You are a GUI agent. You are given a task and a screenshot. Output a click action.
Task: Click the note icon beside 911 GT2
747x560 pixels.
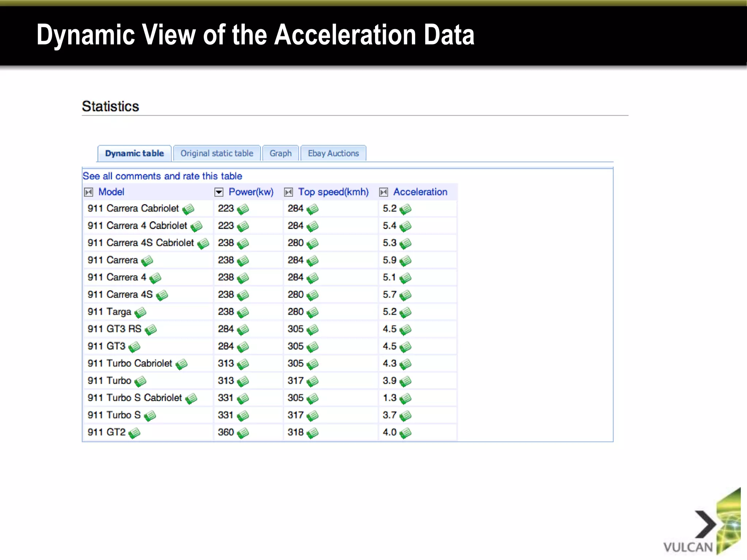pyautogui.click(x=135, y=433)
